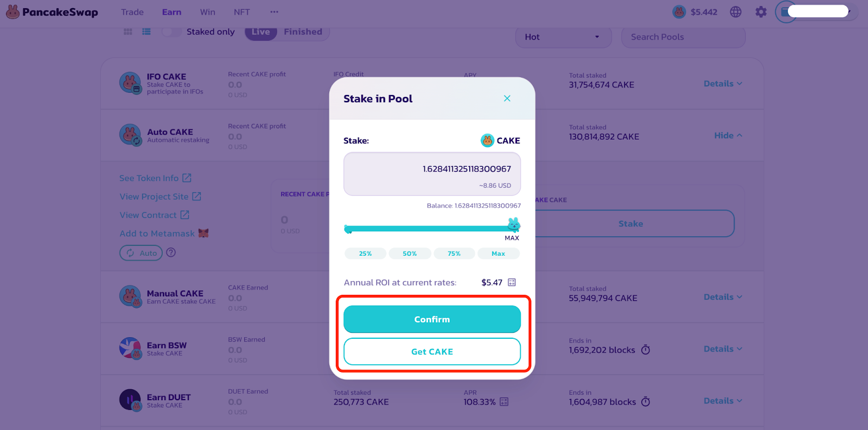Image resolution: width=868 pixels, height=430 pixels.
Task: Set stake amount to 50%
Action: point(410,254)
